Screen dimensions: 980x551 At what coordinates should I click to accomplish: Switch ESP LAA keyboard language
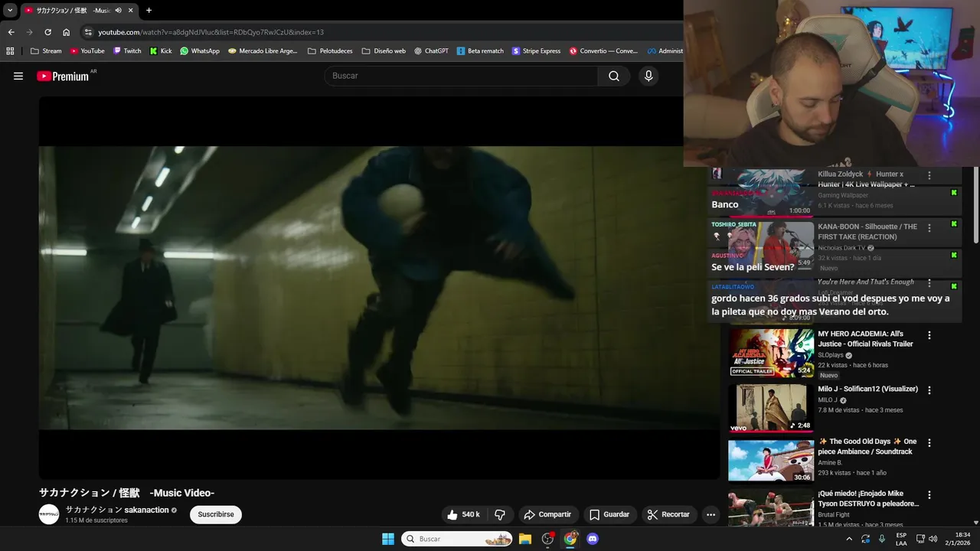pos(901,539)
